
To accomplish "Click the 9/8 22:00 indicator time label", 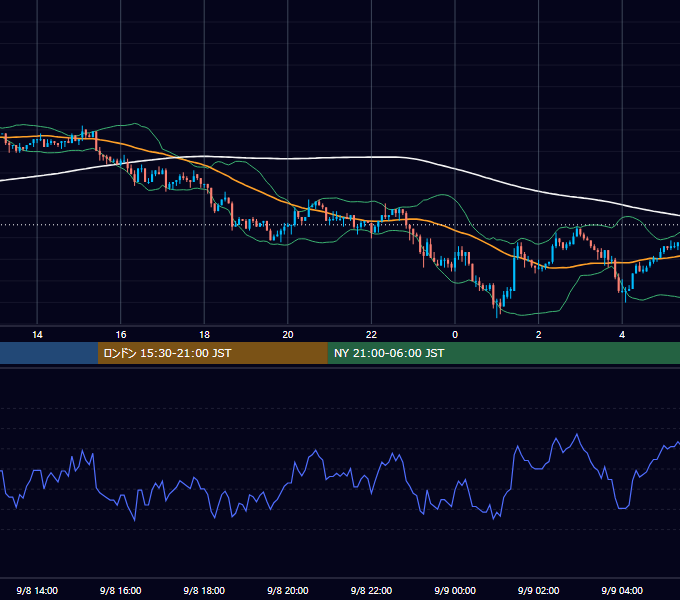I will pyautogui.click(x=371, y=590).
